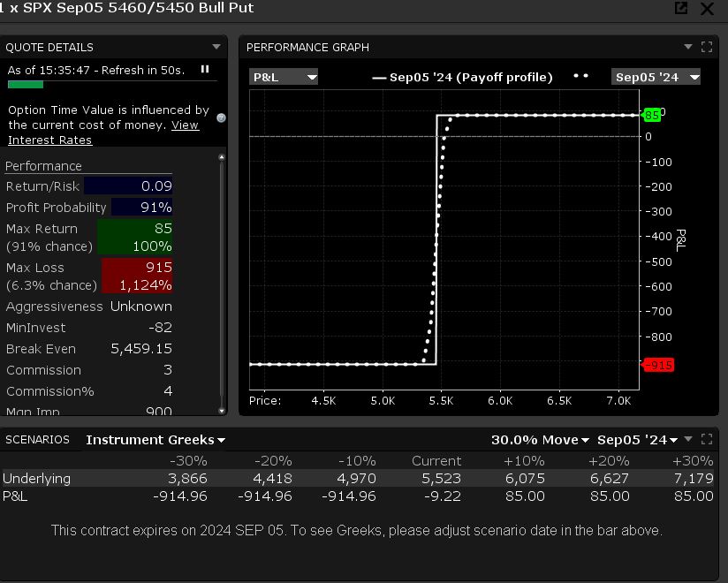This screenshot has height=583, width=728.
Task: Click the interest rate info icon
Action: (221, 117)
